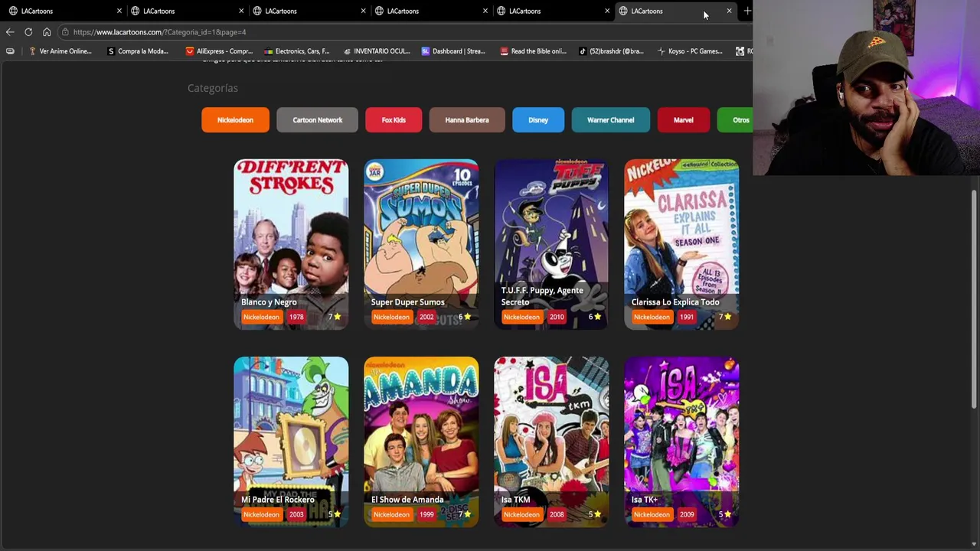
Task: Click the 2010 year tag
Action: pos(557,317)
